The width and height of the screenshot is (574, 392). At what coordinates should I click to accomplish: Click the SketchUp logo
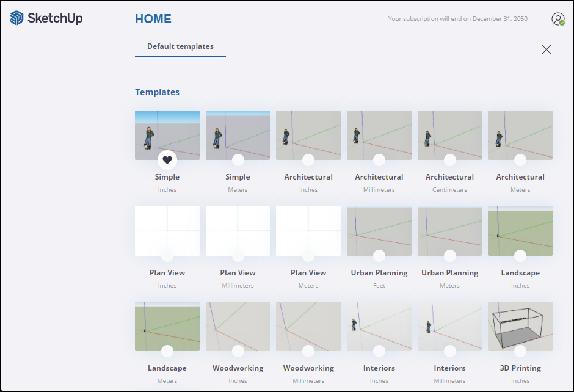coord(46,18)
